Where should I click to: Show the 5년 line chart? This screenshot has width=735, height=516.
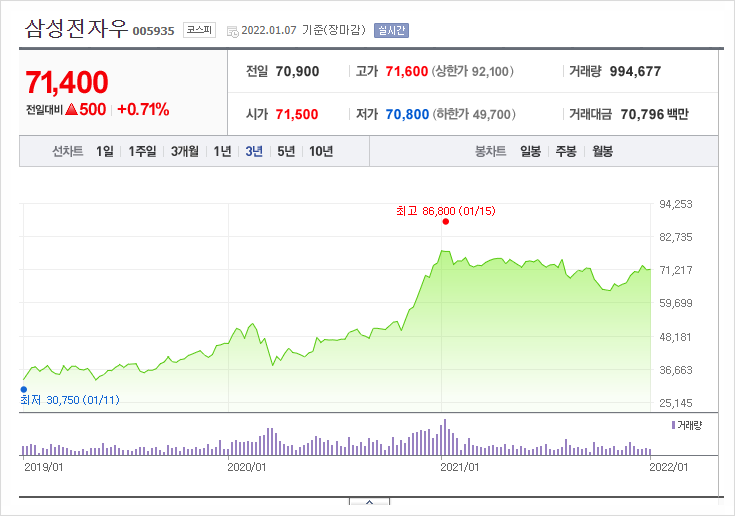point(286,151)
